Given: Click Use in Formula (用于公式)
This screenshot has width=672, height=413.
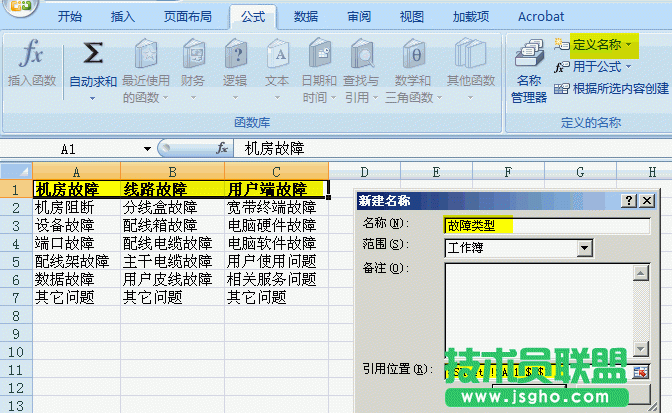Looking at the screenshot, I should click(597, 67).
